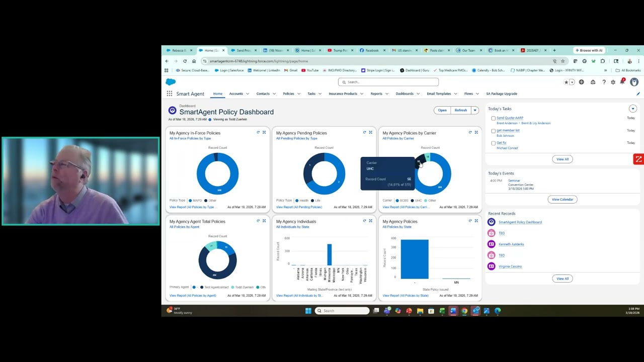644x362 pixels.
Task: Click the UHC legend color swatch
Action: click(412, 201)
